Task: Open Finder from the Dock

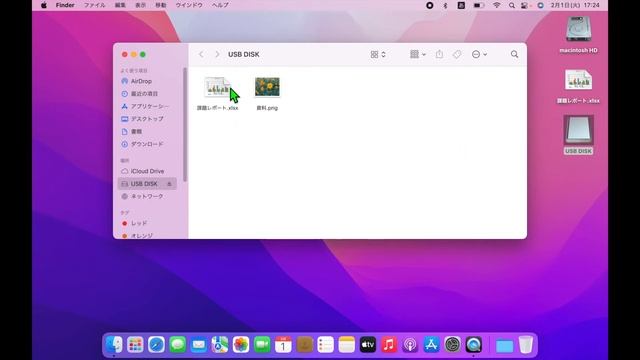Action: click(x=114, y=345)
